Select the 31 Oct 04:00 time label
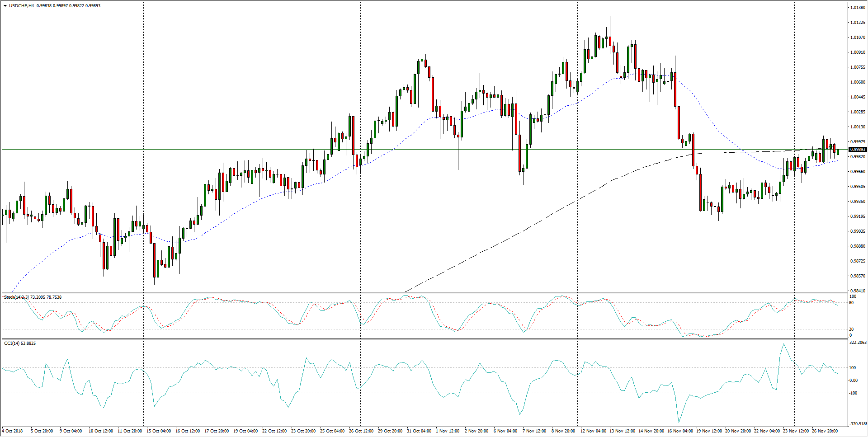Image resolution: width=868 pixels, height=437 pixels. [419, 431]
